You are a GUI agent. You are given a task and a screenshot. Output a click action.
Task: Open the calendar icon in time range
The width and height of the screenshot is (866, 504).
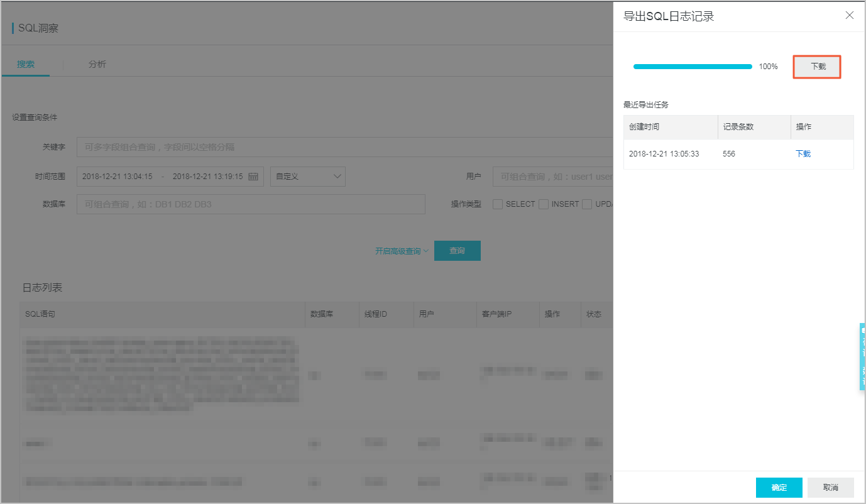(253, 177)
